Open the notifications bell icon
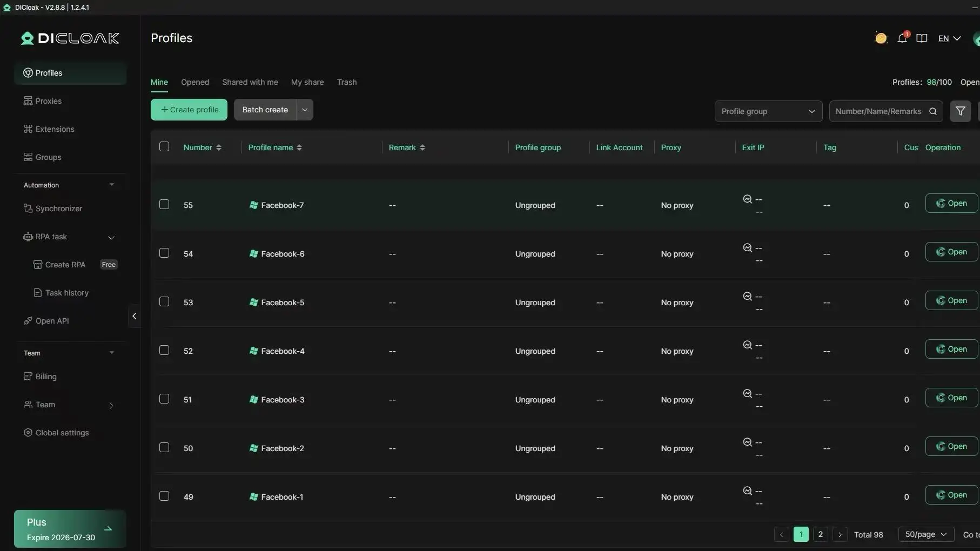 [902, 38]
